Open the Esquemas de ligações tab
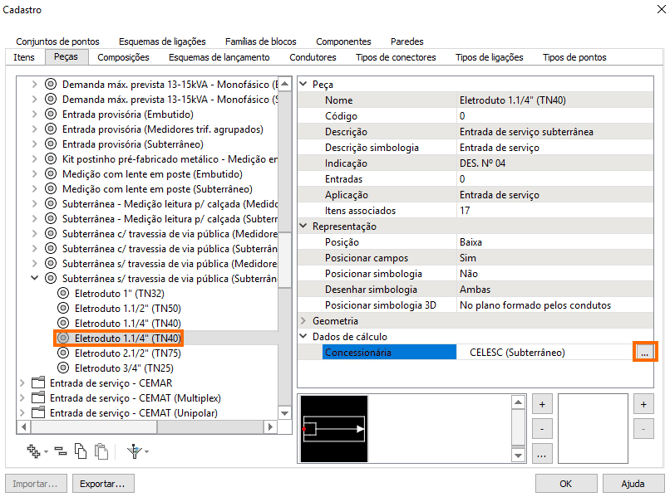The image size is (670, 497). point(162,41)
